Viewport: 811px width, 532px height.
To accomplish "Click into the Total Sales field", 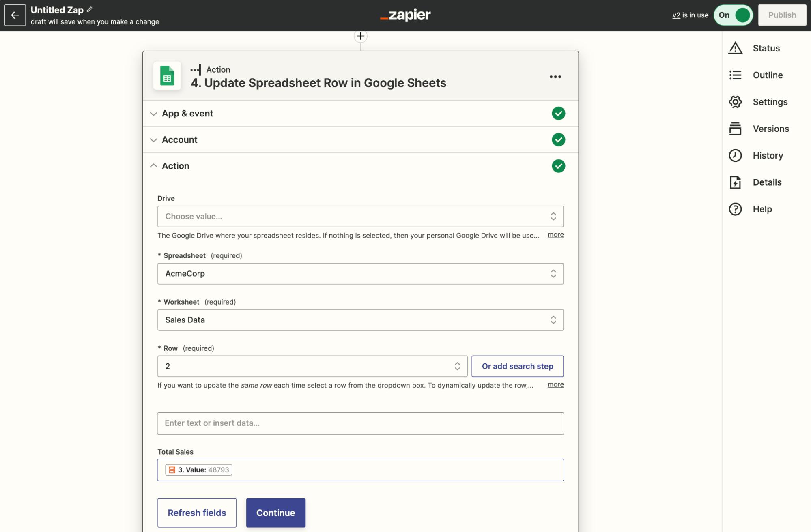I will tap(360, 470).
